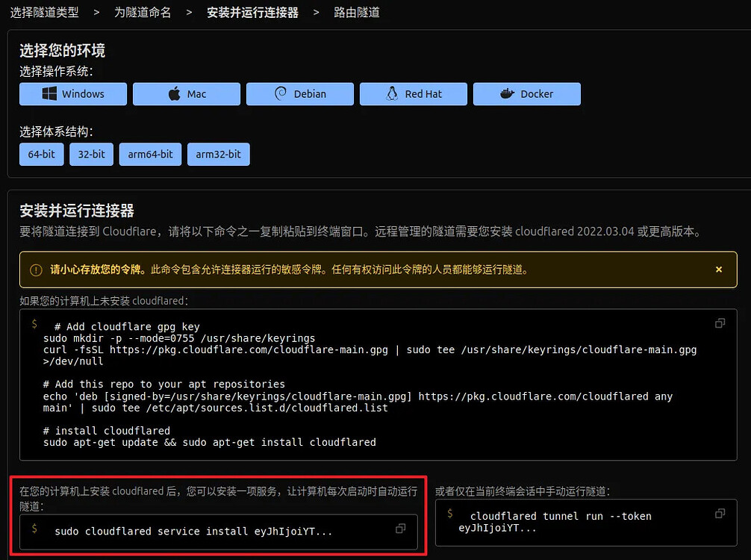
Task: Click the 'sudo cloudflared service install' command text
Action: [193, 532]
